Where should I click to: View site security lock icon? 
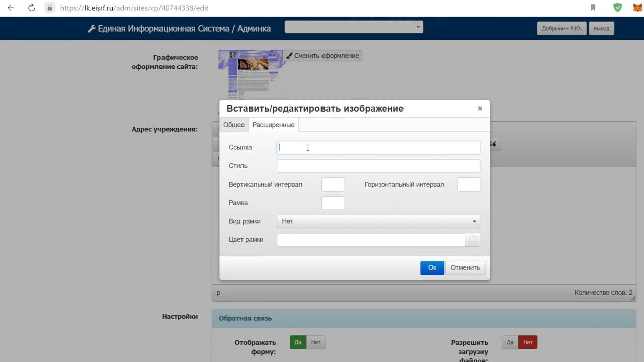[x=49, y=8]
